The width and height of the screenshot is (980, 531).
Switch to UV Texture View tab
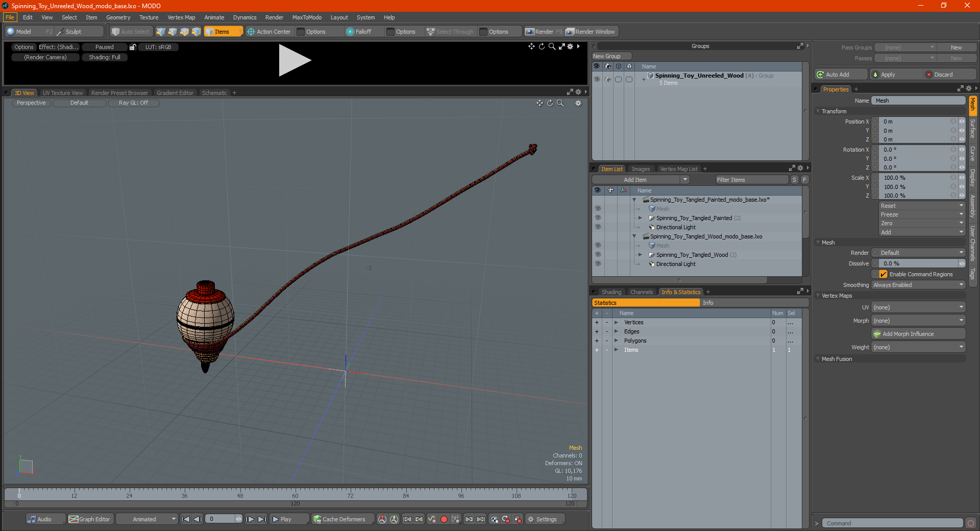click(x=63, y=93)
